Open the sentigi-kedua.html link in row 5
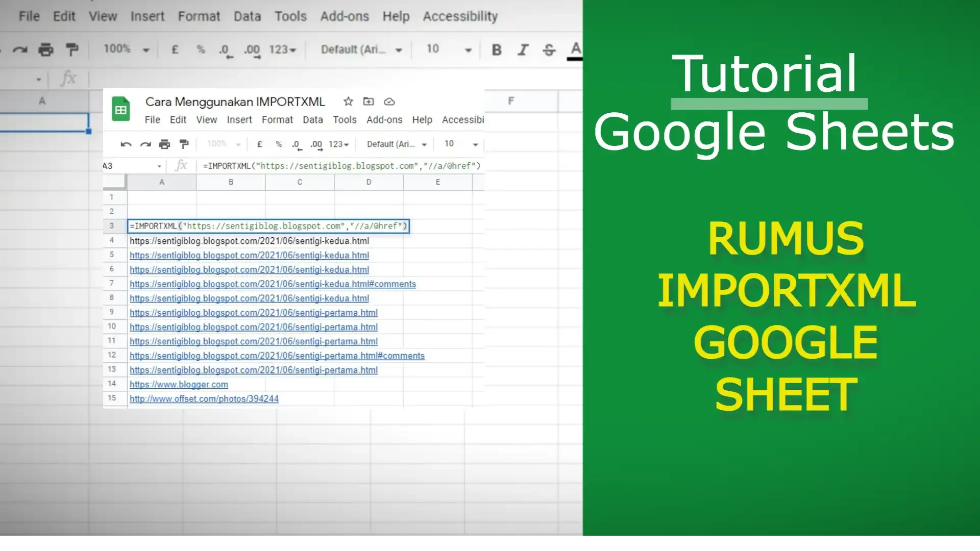980x551 pixels. (249, 256)
